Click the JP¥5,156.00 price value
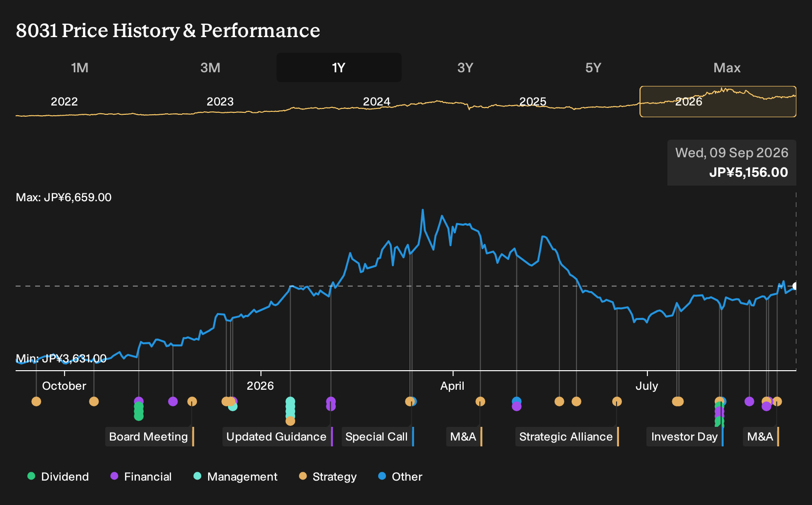Image resolution: width=812 pixels, height=505 pixels. click(x=748, y=172)
